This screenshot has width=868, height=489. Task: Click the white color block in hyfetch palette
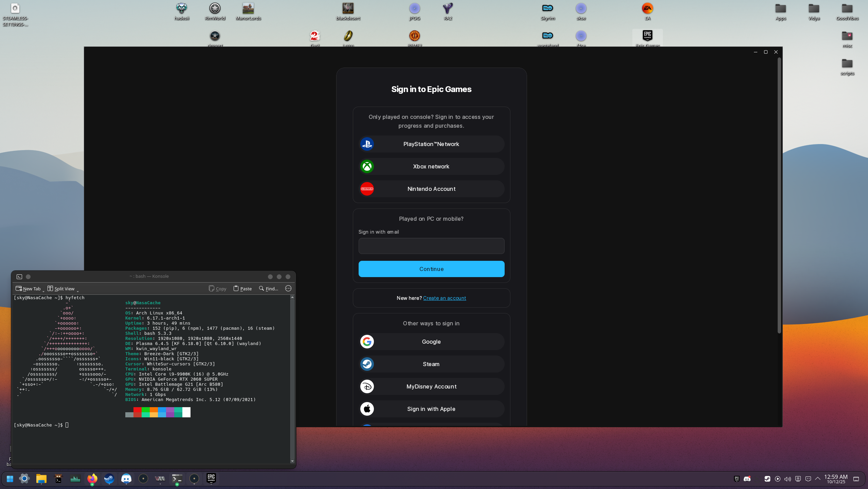pyautogui.click(x=186, y=412)
